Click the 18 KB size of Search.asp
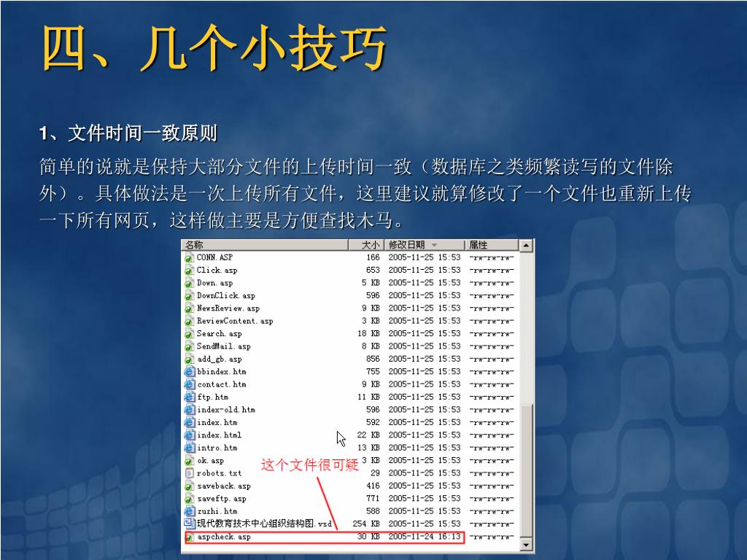The height and width of the screenshot is (560, 747). coord(368,334)
